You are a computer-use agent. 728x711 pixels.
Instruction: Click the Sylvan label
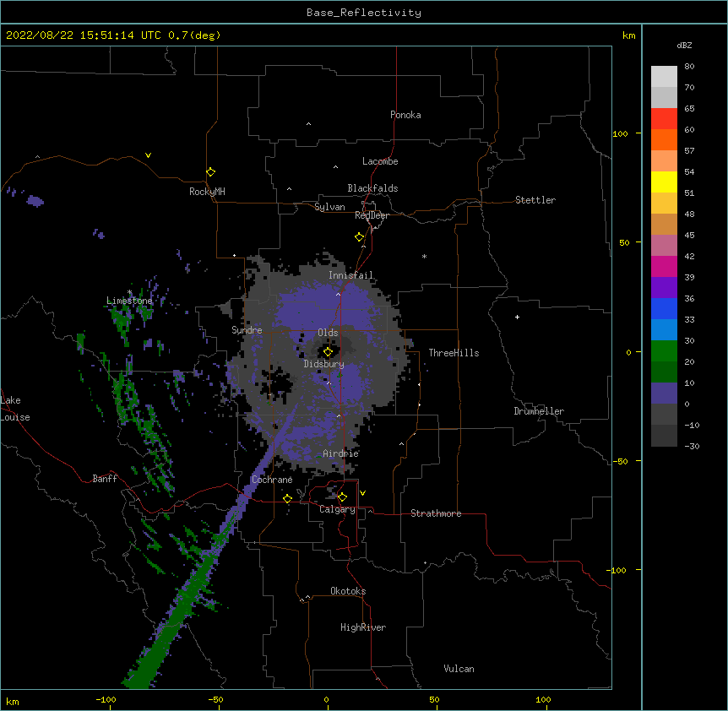(329, 207)
